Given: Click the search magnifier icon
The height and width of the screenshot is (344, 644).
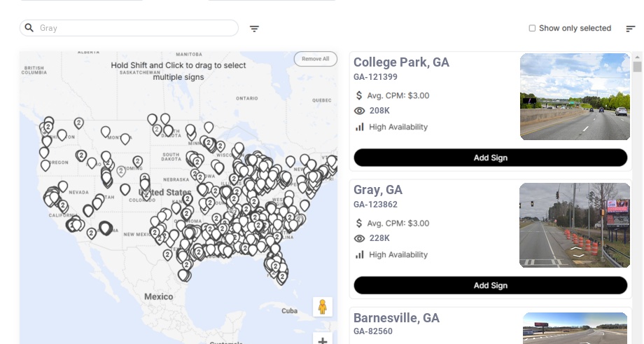Looking at the screenshot, I should pos(29,28).
